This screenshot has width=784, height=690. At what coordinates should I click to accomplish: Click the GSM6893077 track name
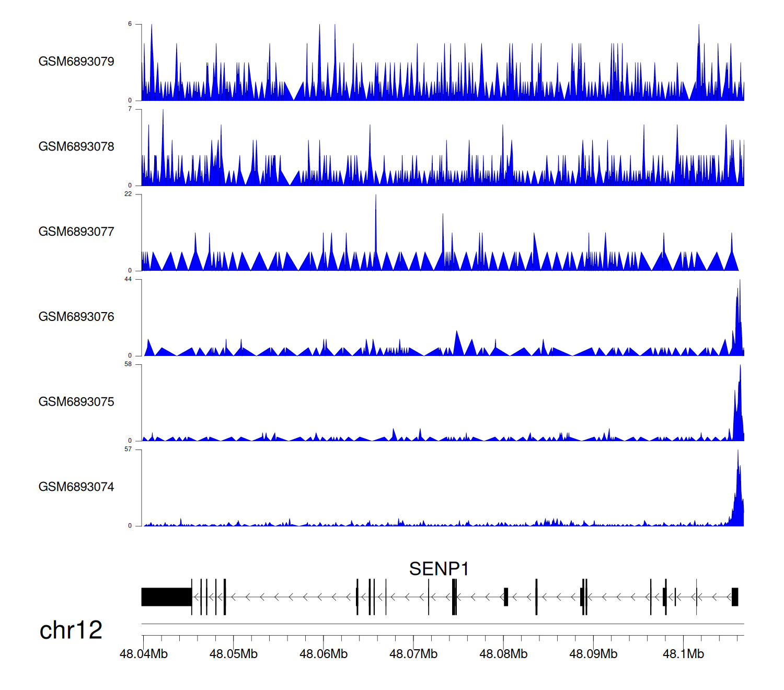click(76, 232)
